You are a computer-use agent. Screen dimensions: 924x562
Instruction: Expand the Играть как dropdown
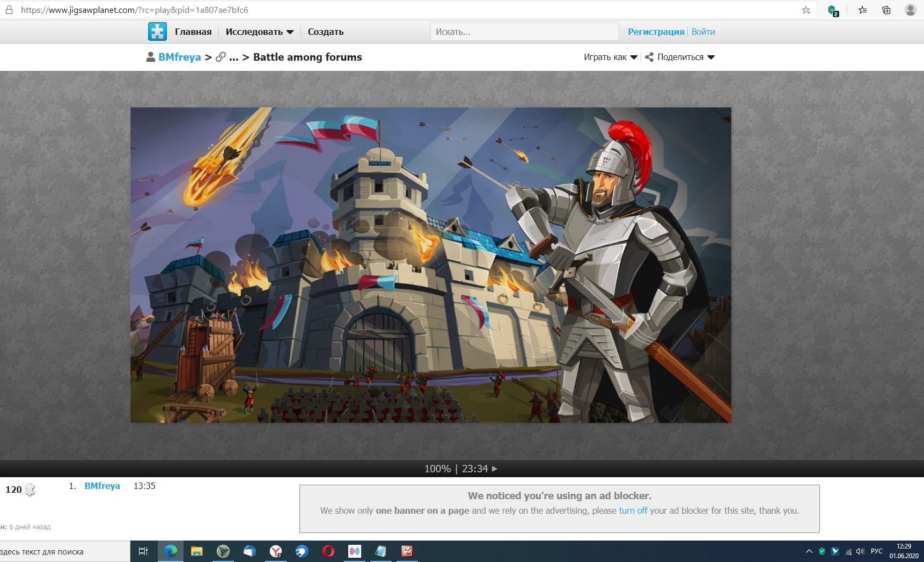[611, 57]
